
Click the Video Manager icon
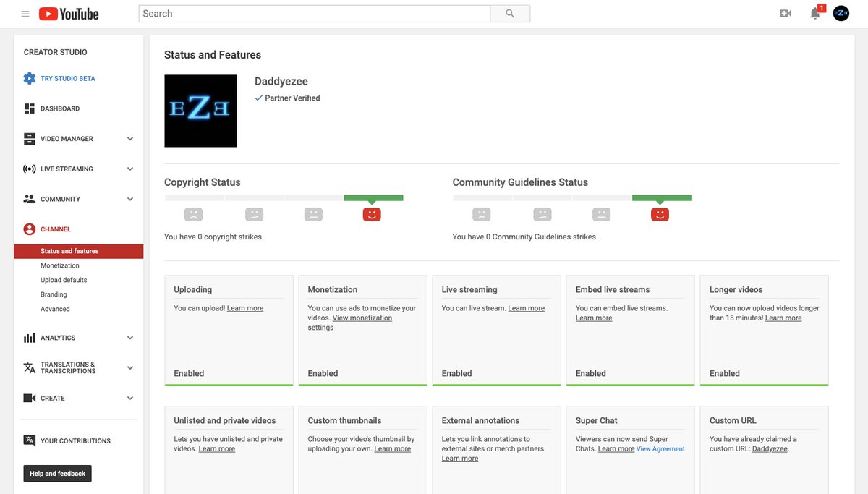[x=29, y=139]
